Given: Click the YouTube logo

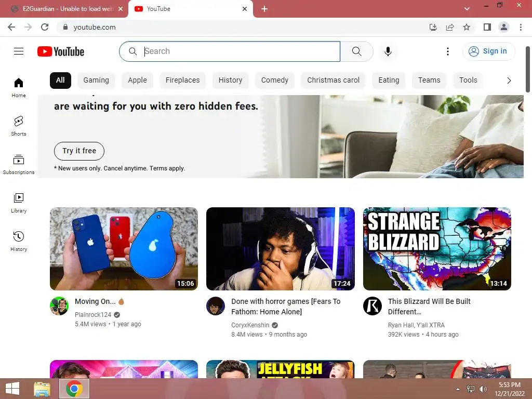Looking at the screenshot, I should [61, 51].
